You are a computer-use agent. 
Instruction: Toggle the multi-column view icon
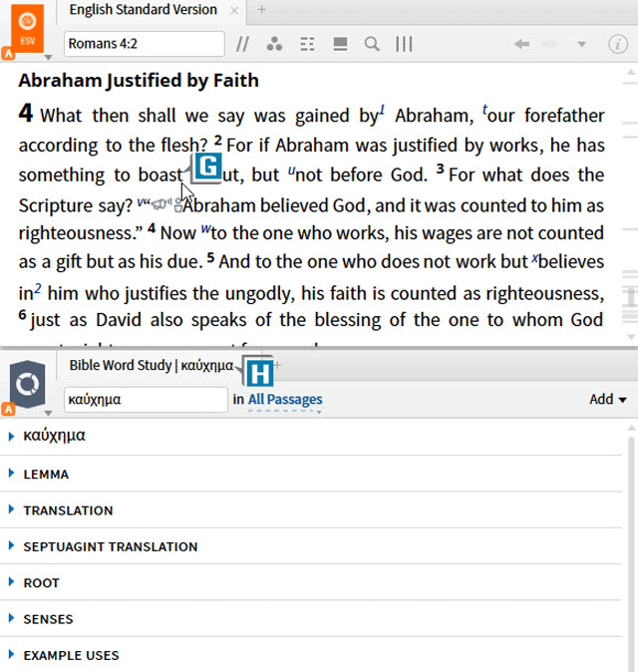point(404,44)
